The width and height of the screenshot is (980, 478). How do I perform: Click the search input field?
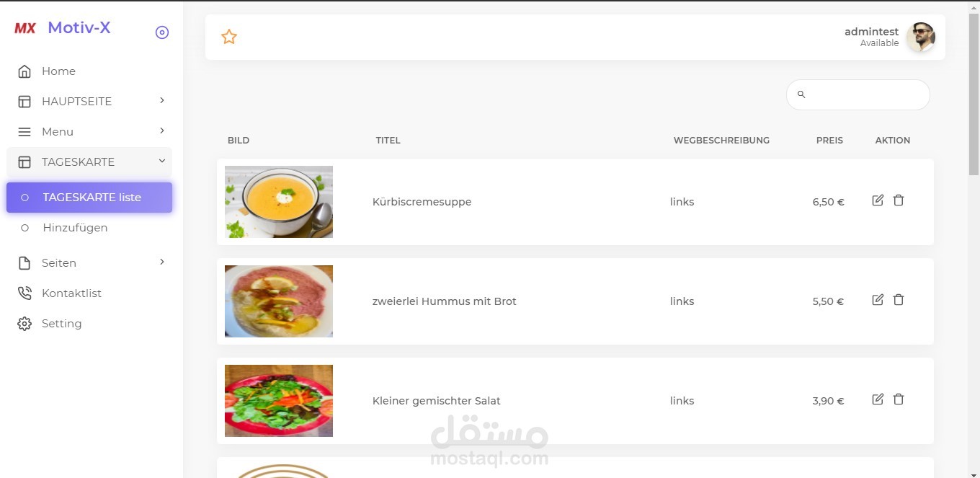(857, 94)
